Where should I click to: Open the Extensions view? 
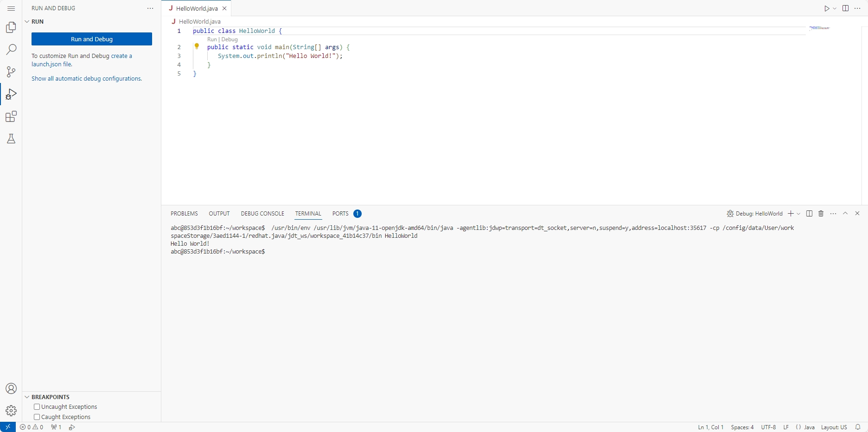(11, 116)
